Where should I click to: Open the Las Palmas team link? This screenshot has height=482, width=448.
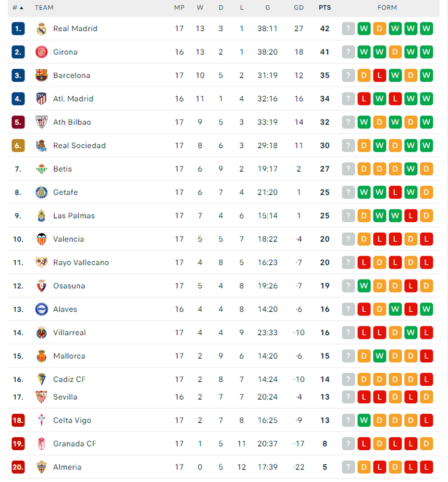click(x=74, y=215)
